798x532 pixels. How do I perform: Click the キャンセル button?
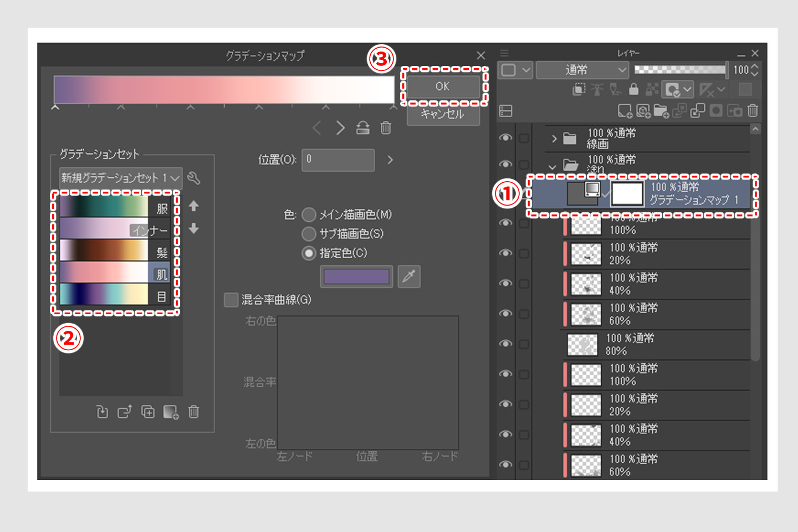443,114
